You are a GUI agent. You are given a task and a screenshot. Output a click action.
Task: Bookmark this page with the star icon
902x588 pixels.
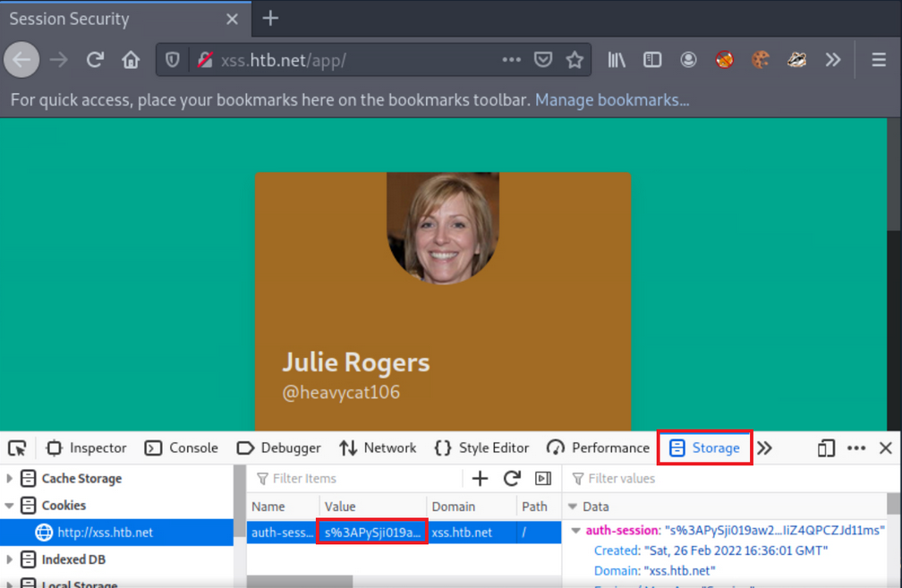point(574,60)
